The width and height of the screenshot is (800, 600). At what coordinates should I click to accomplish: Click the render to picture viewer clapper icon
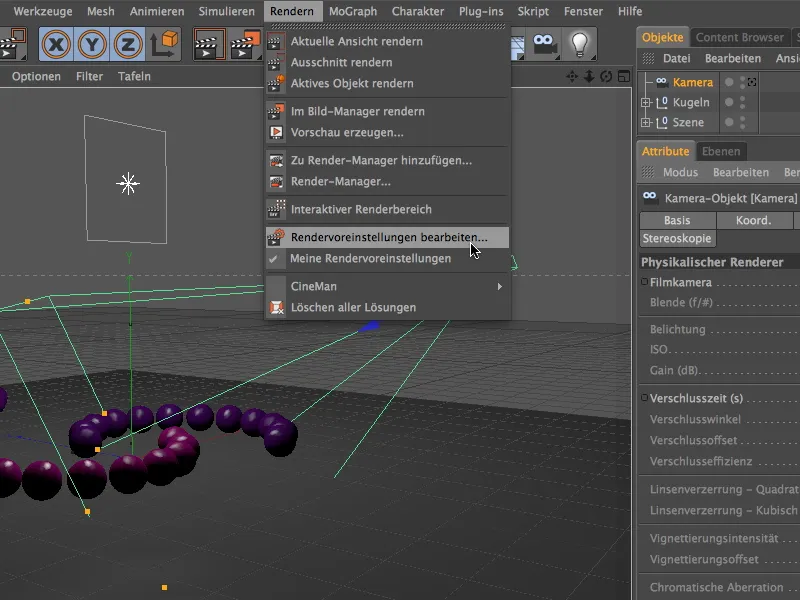[x=245, y=44]
